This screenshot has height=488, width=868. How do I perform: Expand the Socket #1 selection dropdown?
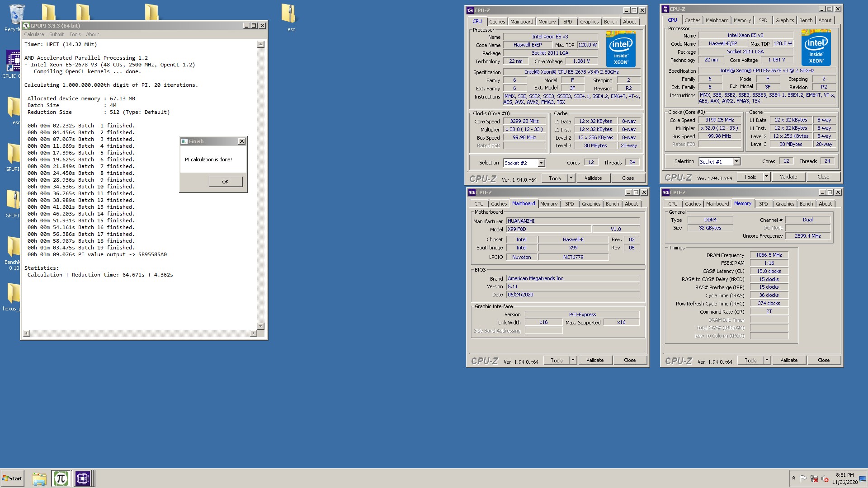click(x=736, y=161)
